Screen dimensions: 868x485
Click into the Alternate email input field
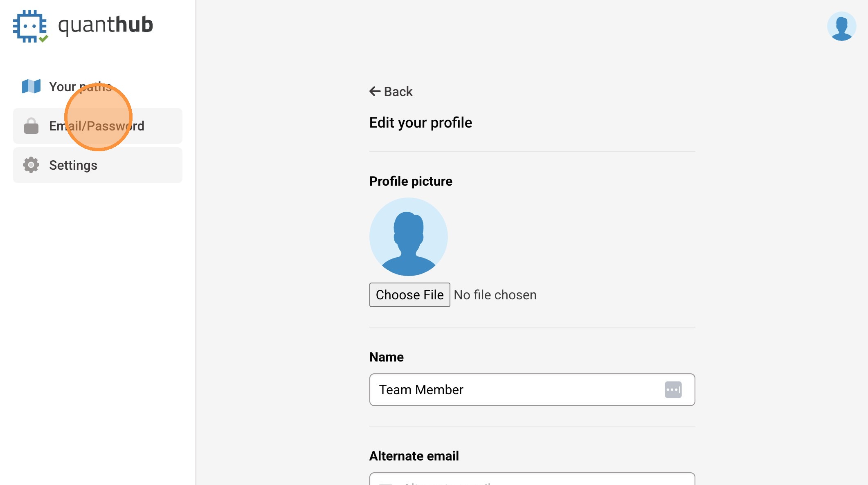coord(532,479)
